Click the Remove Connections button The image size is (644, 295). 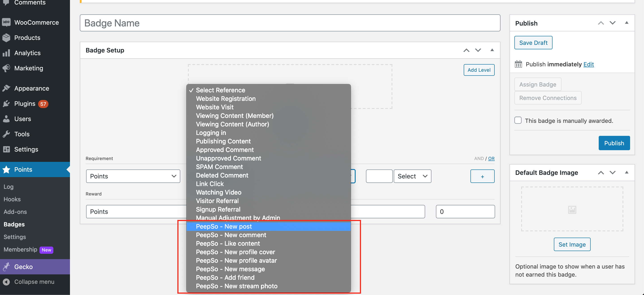[x=548, y=98]
